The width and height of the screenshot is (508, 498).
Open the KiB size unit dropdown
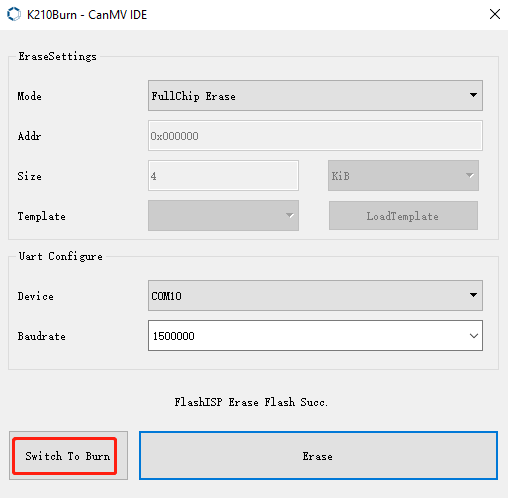click(x=403, y=176)
